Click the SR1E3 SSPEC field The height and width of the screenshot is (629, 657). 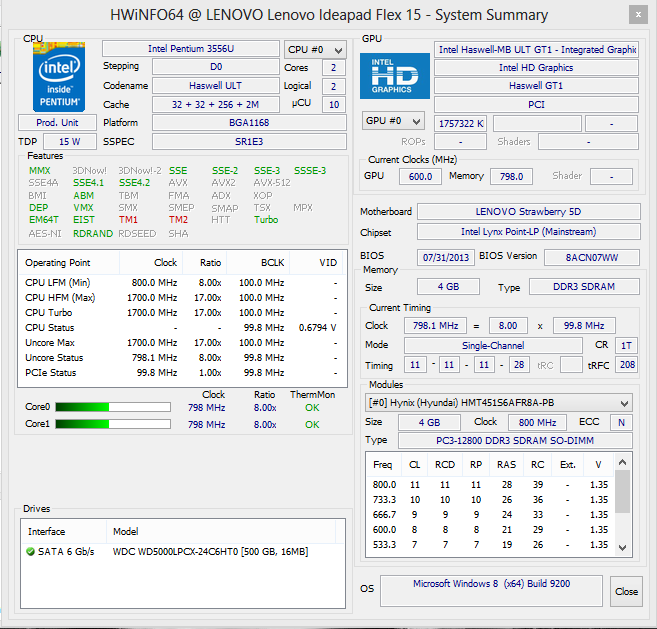tap(249, 142)
